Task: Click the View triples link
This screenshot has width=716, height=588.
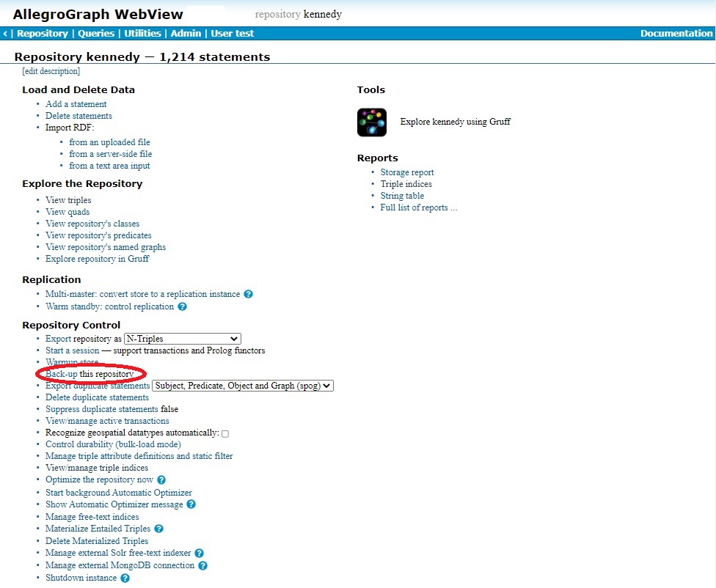Action: (x=68, y=200)
